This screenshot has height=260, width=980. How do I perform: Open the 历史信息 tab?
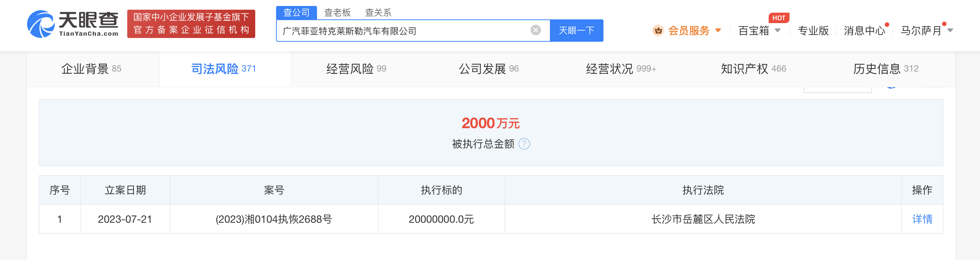pyautogui.click(x=886, y=69)
